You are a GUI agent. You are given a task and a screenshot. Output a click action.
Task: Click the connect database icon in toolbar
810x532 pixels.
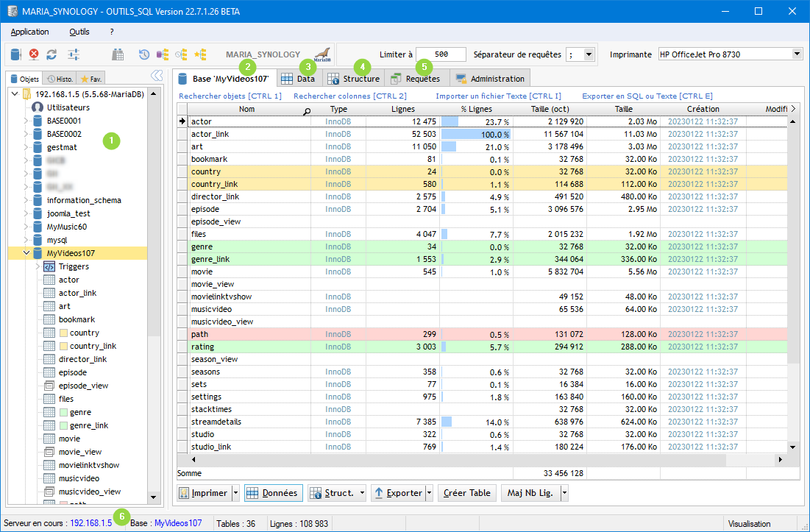(x=15, y=54)
